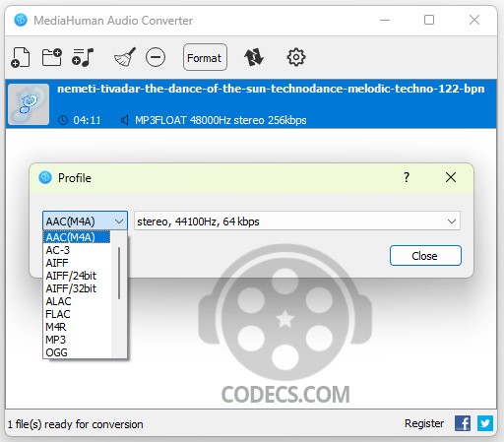This screenshot has height=442, width=504.
Task: Open the Facebook icon in status bar
Action: (x=463, y=423)
